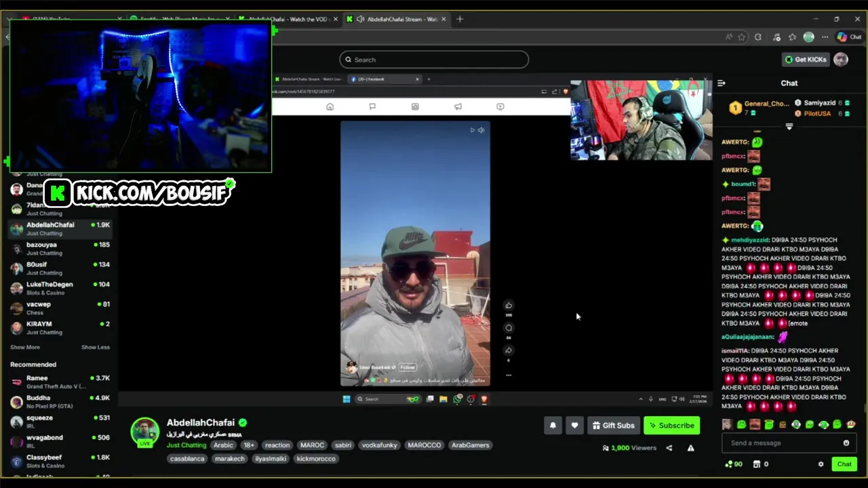The height and width of the screenshot is (488, 868).
Task: Open browser settings and more menu
Action: [825, 37]
